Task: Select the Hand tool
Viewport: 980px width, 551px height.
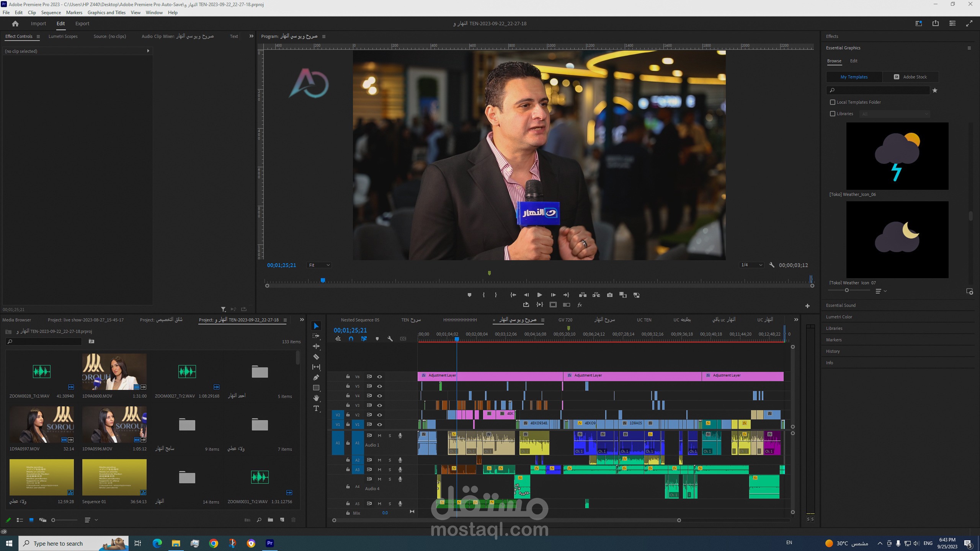Action: [316, 398]
